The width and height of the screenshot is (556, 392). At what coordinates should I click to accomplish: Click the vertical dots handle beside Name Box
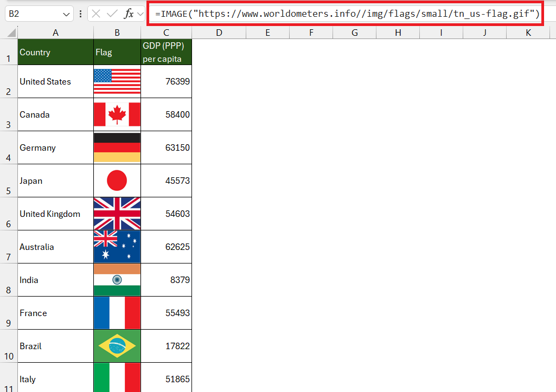[81, 14]
